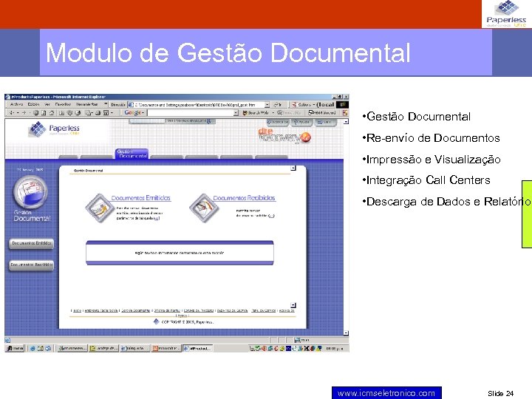This screenshot has width=532, height=399.
Task: Click the www.icmseletronico.com link
Action: coord(386,393)
